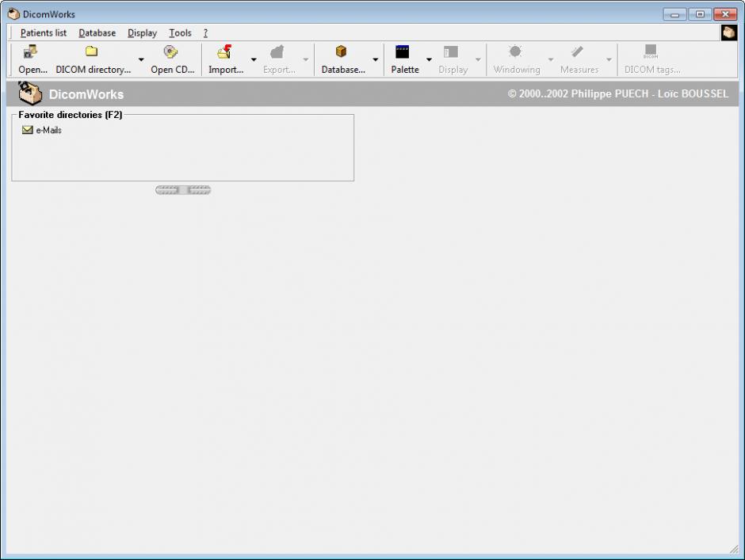The width and height of the screenshot is (745, 560).
Task: Click the DicomWorks logo in header banner
Action: coord(30,93)
